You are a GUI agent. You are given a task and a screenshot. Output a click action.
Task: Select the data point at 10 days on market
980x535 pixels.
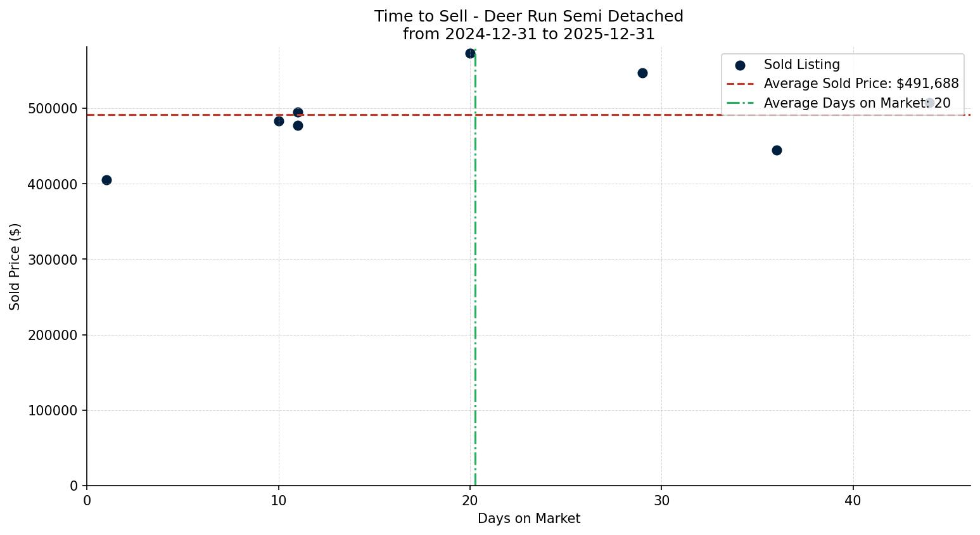(279, 121)
